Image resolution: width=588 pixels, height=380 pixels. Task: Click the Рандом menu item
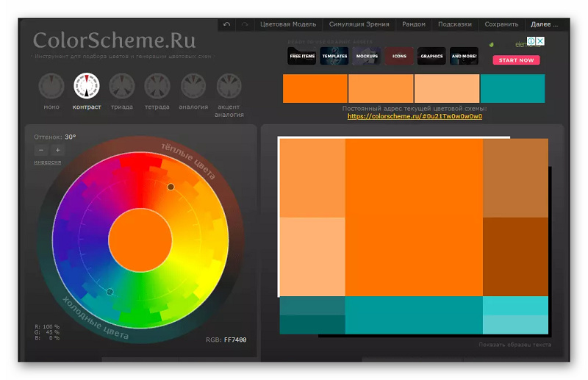414,24
